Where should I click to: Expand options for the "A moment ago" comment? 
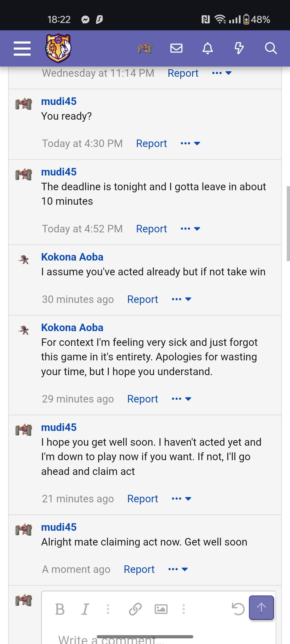pos(178,569)
